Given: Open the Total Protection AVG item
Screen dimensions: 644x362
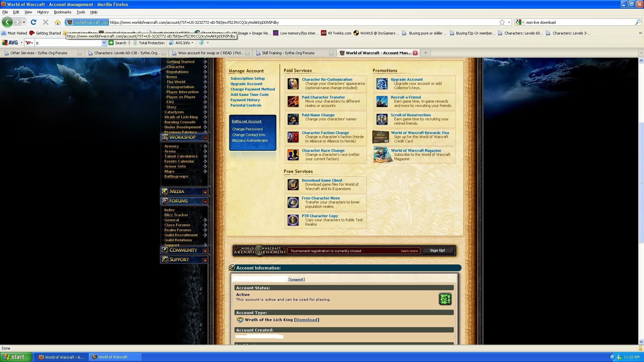Looking at the screenshot, I should coord(149,43).
